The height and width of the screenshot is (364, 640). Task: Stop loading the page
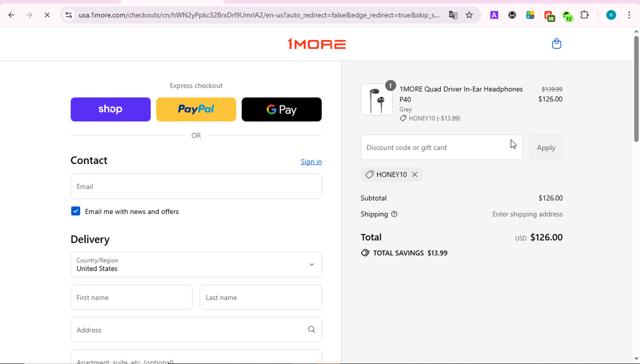click(x=47, y=15)
